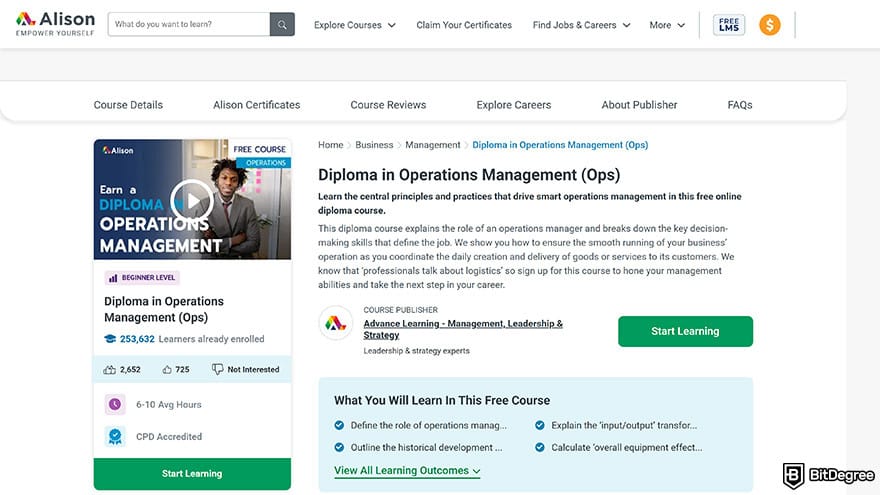
Task: Click 'What You Will Learn' heading
Action: [x=442, y=400]
